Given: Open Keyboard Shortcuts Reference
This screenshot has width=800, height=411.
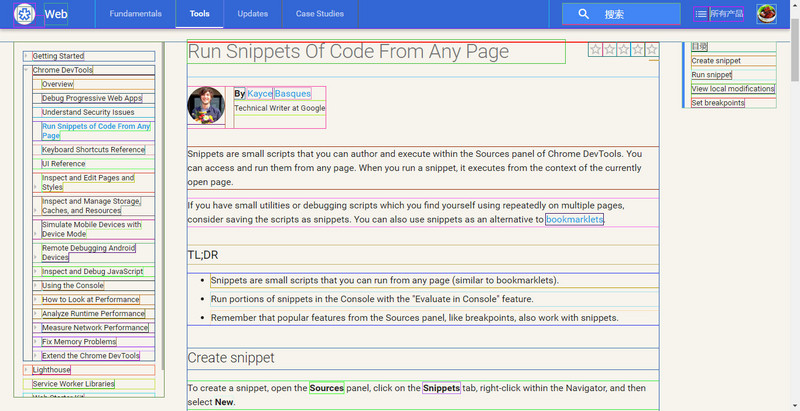Looking at the screenshot, I should (93, 149).
